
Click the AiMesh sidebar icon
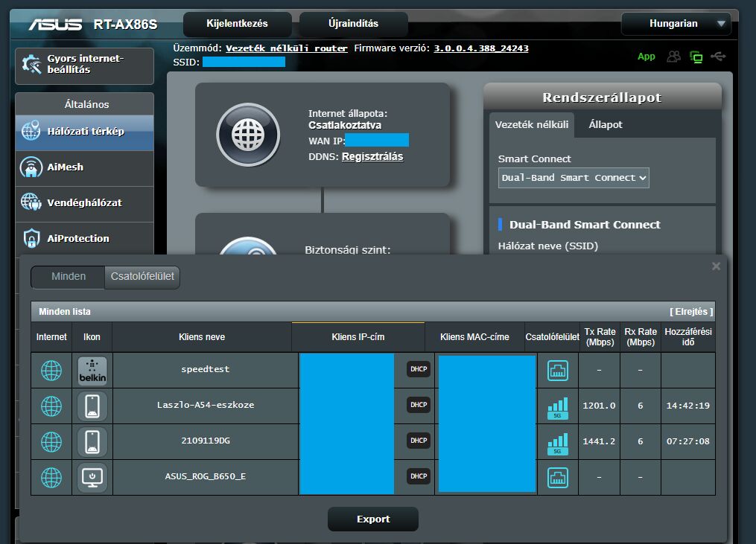point(31,167)
